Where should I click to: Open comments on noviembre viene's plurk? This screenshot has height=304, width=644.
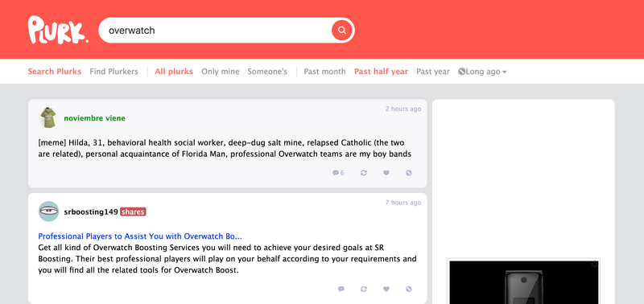(338, 173)
